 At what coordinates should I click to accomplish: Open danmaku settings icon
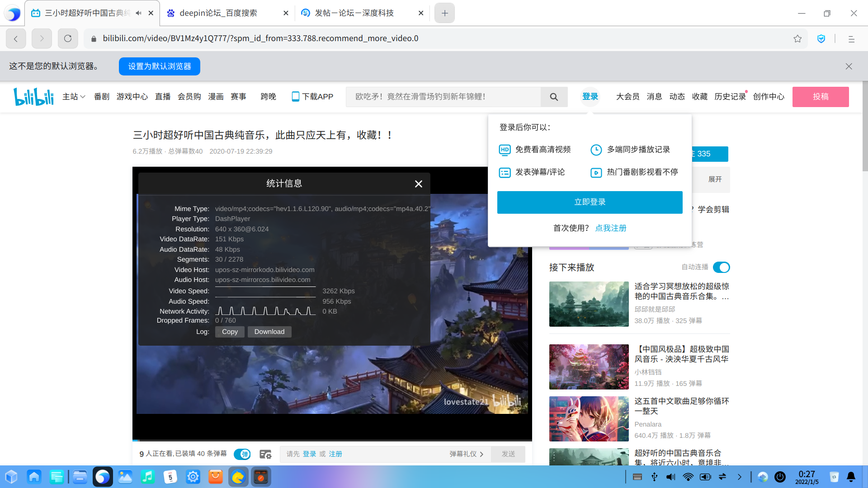265,454
